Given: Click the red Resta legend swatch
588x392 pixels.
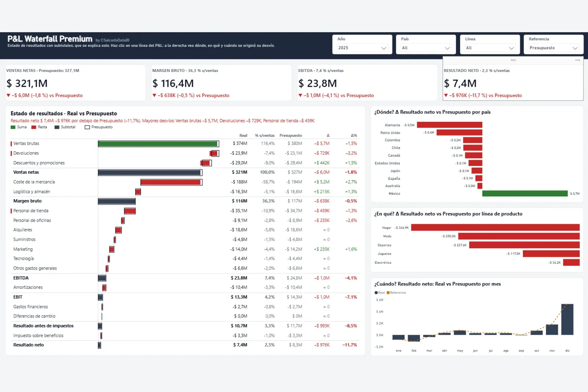Looking at the screenshot, I should [x=34, y=127].
